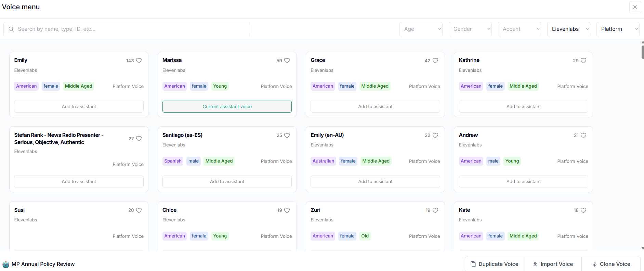This screenshot has height=271, width=644.
Task: Like the Marissa voice with heart
Action: pos(287,61)
